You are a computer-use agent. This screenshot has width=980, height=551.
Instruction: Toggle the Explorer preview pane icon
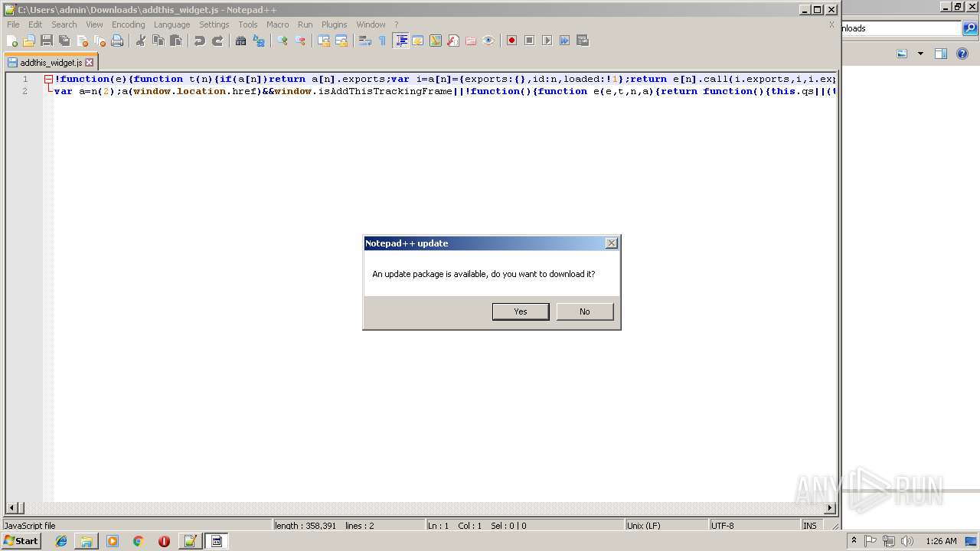941,54
